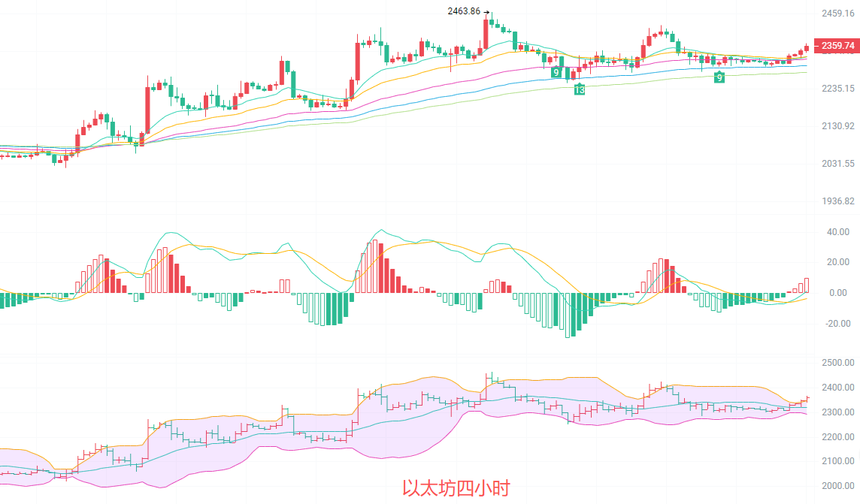The width and height of the screenshot is (860, 504).
Task: Click the 2100.00 Bollinger axis label
Action: (x=839, y=461)
